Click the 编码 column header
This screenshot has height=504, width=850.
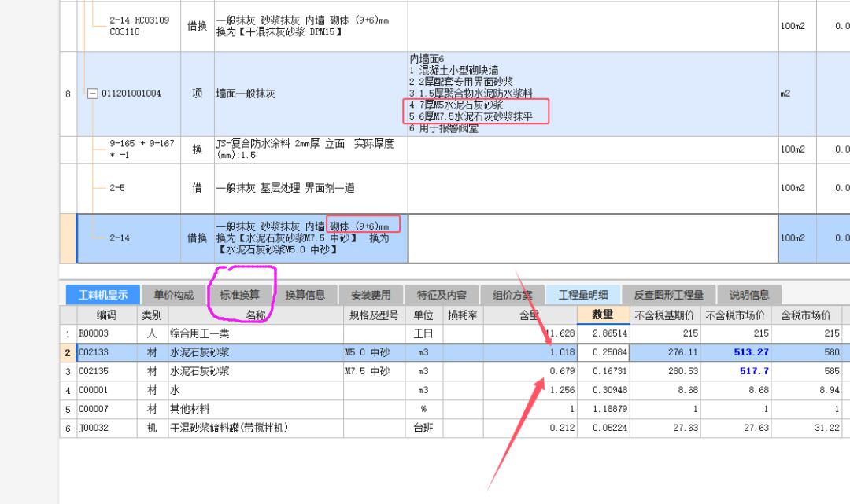point(107,315)
